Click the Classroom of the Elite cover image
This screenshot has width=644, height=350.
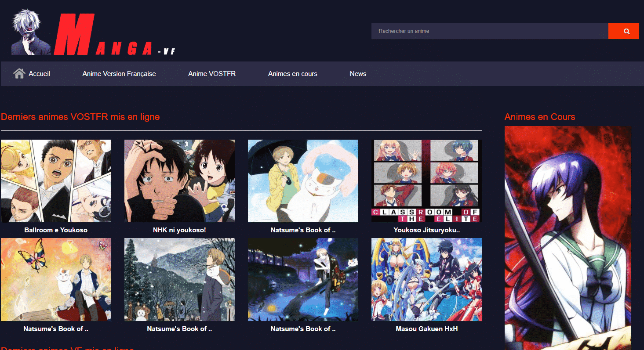pos(426,180)
